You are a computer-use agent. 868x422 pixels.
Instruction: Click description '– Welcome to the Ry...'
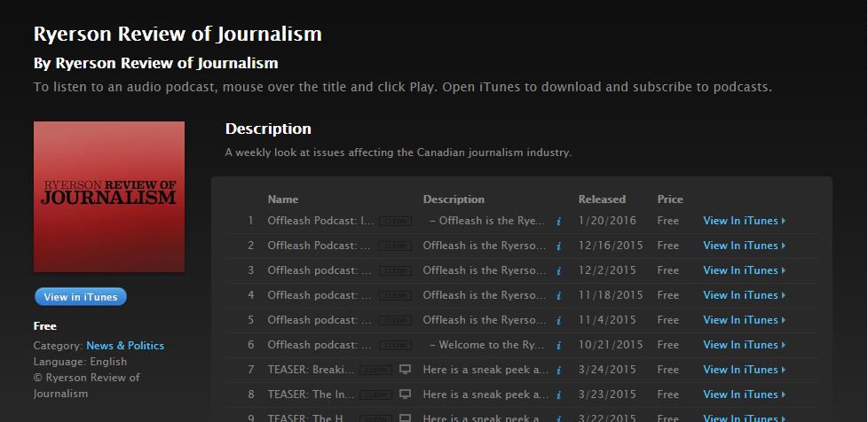[488, 345]
